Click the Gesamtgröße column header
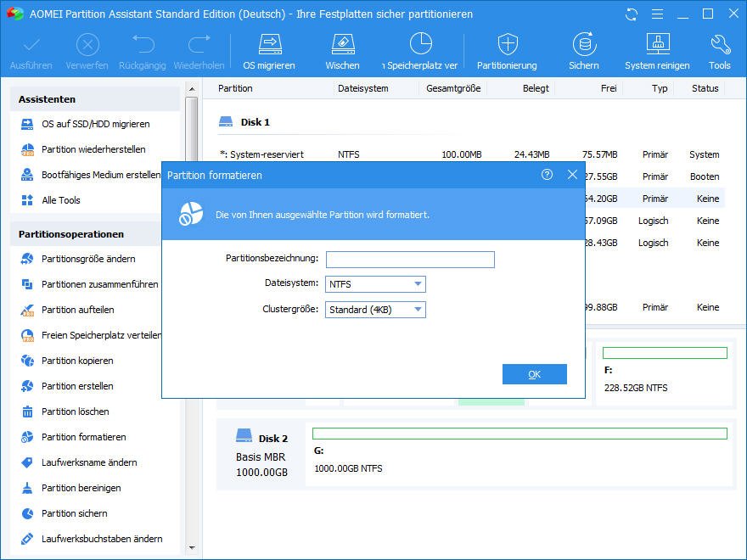Screen dimensions: 747x560 pyautogui.click(x=454, y=88)
